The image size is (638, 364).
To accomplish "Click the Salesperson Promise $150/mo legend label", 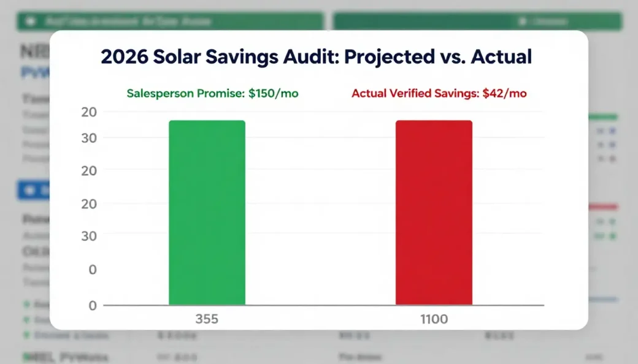I will click(213, 93).
